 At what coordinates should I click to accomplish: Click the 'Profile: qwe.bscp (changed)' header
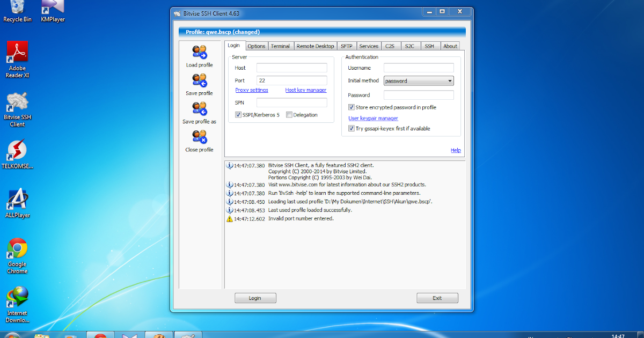point(223,32)
